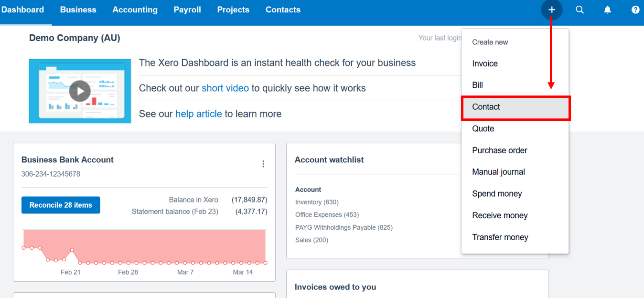Open the Contacts menu

(x=283, y=10)
